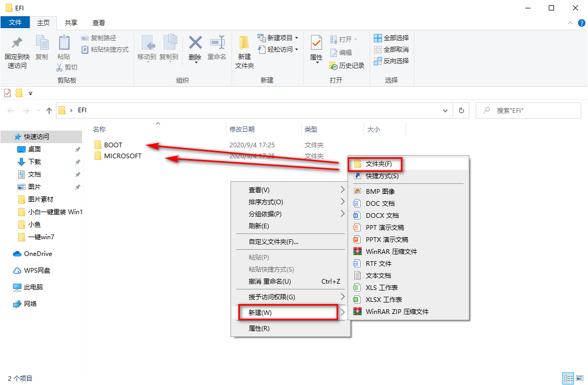Click the Help question mark icon
The width and height of the screenshot is (588, 385).
click(x=582, y=23)
